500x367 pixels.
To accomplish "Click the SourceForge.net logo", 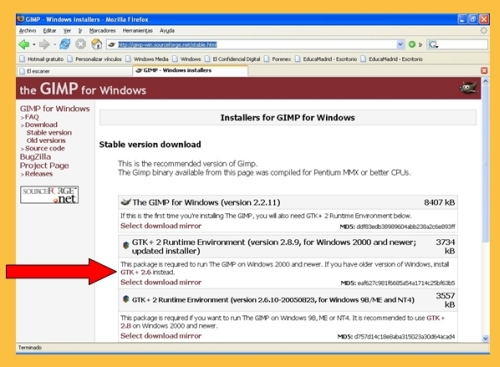I will click(49, 195).
